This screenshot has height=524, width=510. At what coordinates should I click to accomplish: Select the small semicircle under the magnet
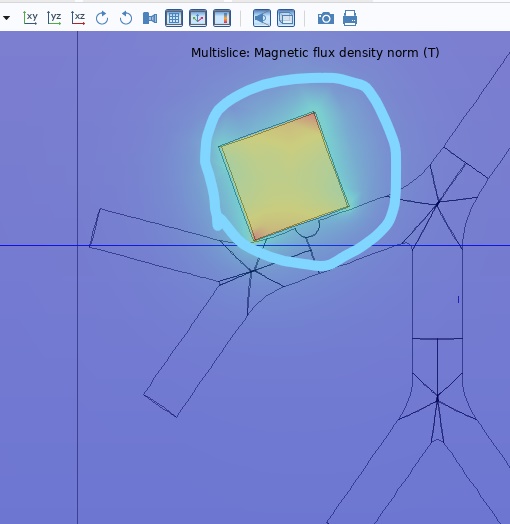point(307,228)
